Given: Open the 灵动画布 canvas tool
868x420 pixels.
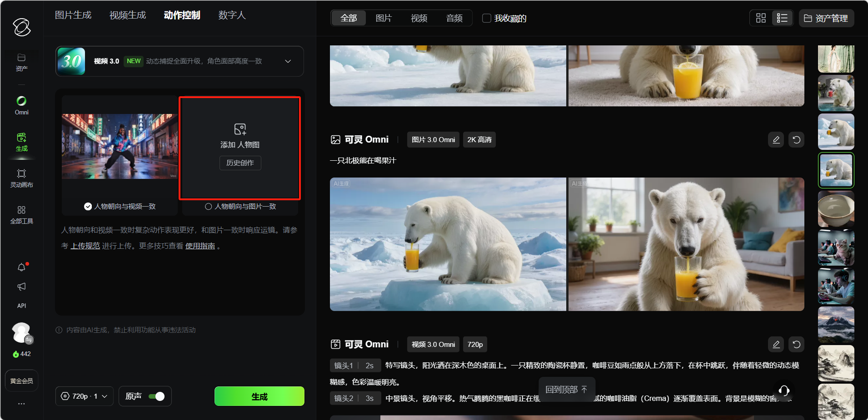Looking at the screenshot, I should pyautogui.click(x=21, y=178).
